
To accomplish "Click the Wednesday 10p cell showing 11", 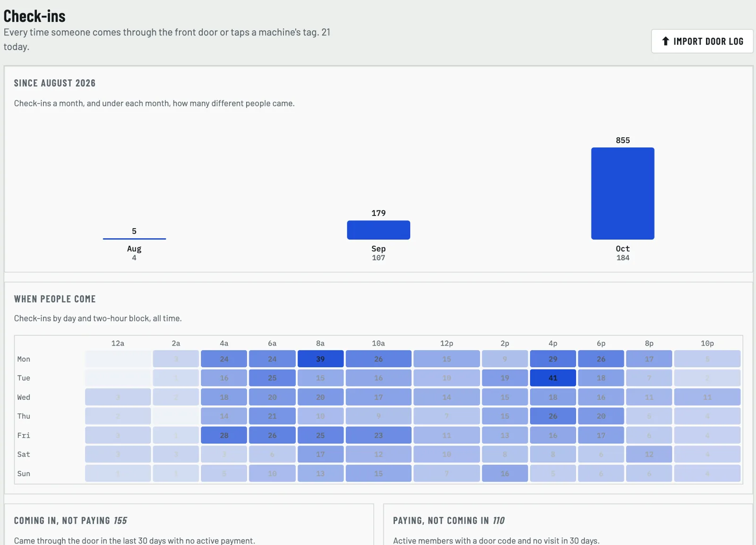I will [707, 397].
